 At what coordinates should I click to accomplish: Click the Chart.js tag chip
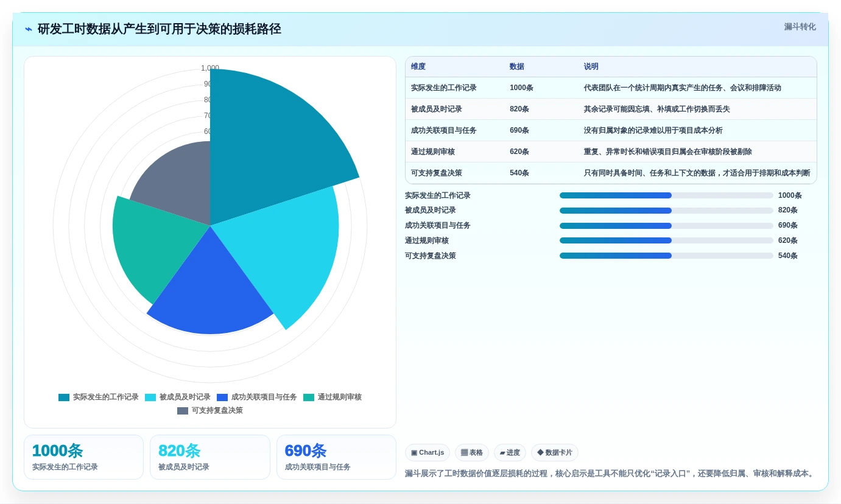[x=428, y=452]
